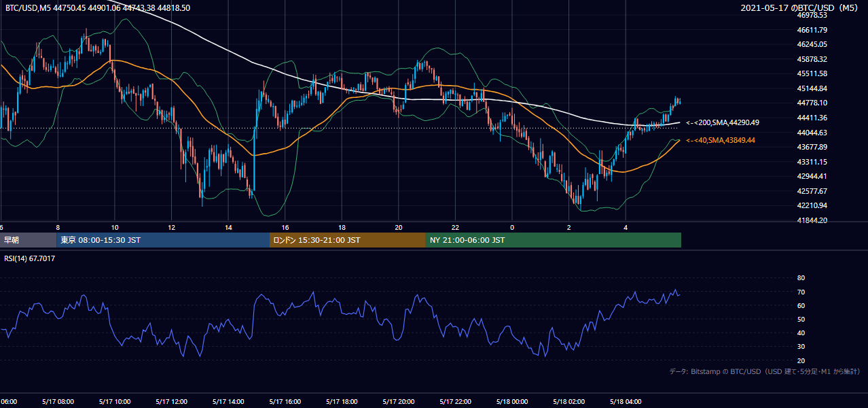Click the 早朝 session bar
Viewport: 868px width, 408px height.
28,240
